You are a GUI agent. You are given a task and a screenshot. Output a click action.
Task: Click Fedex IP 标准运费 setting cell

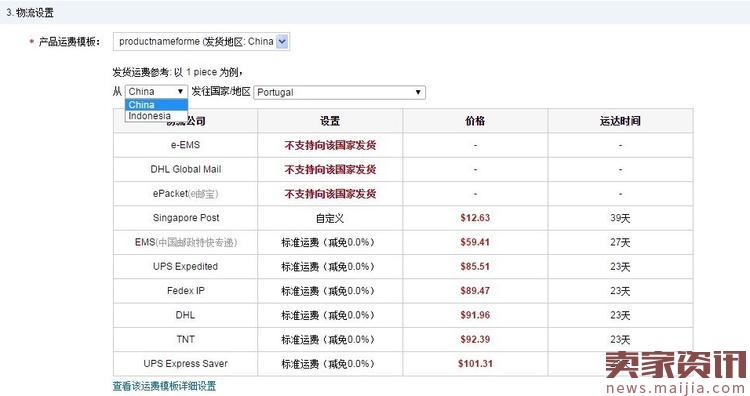pos(330,291)
